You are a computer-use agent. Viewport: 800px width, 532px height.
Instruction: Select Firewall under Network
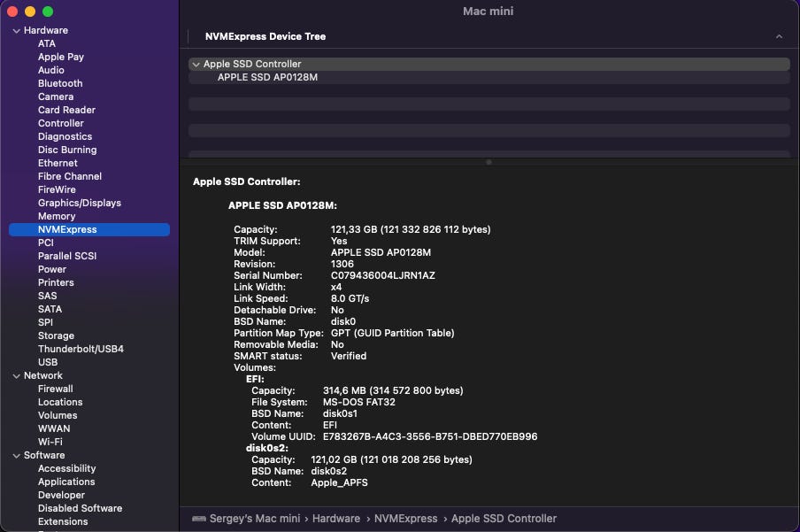pyautogui.click(x=55, y=389)
